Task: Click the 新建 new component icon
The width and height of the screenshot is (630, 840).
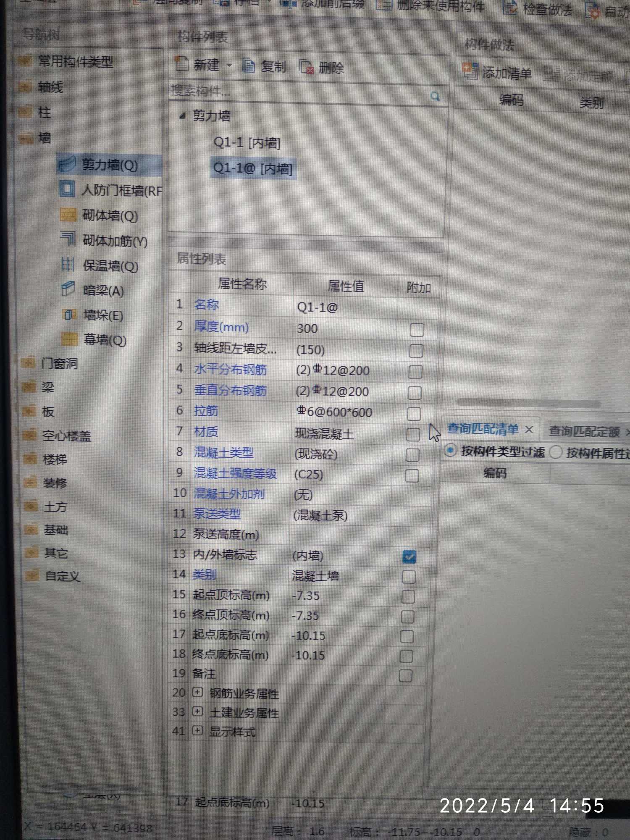Action: click(182, 64)
